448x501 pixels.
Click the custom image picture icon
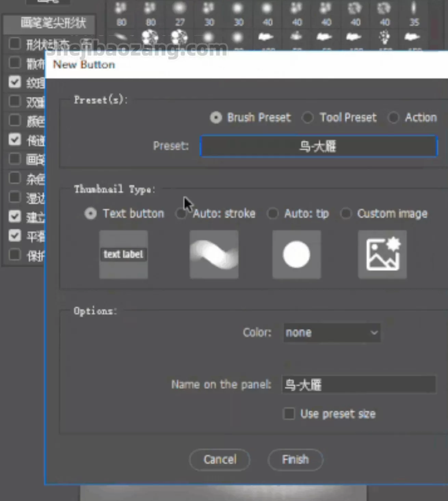382,254
